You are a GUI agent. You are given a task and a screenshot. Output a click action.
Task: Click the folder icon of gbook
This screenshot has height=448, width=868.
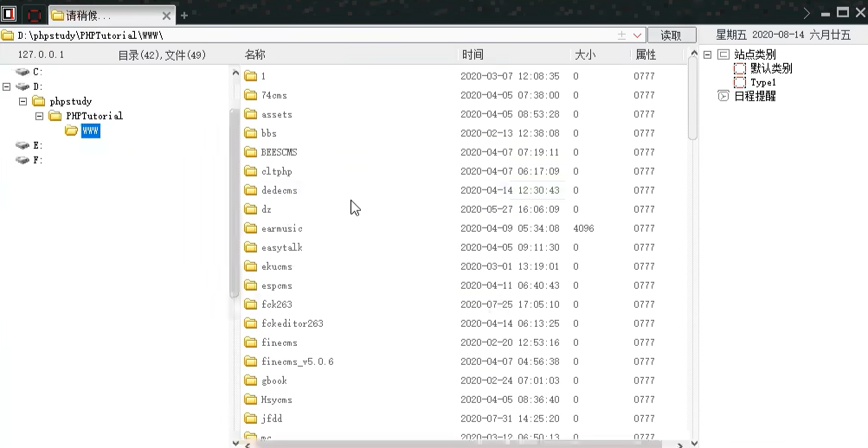tap(251, 381)
